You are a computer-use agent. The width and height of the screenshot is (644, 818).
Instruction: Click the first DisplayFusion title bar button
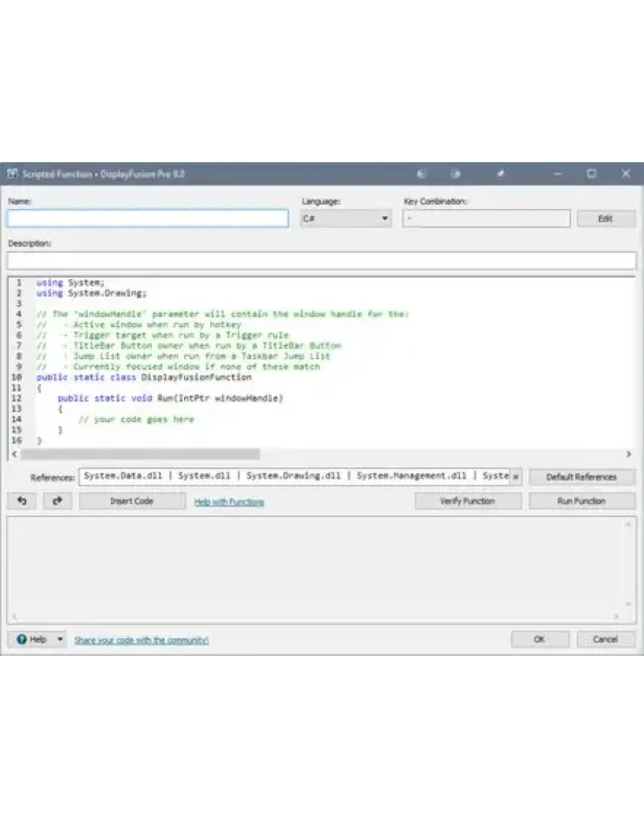pyautogui.click(x=422, y=174)
